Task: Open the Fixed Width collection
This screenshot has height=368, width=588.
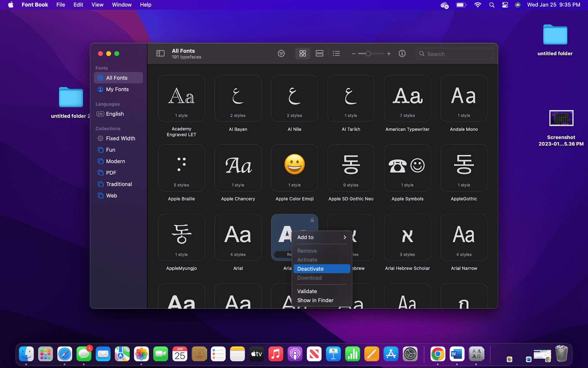Action: pyautogui.click(x=118, y=138)
